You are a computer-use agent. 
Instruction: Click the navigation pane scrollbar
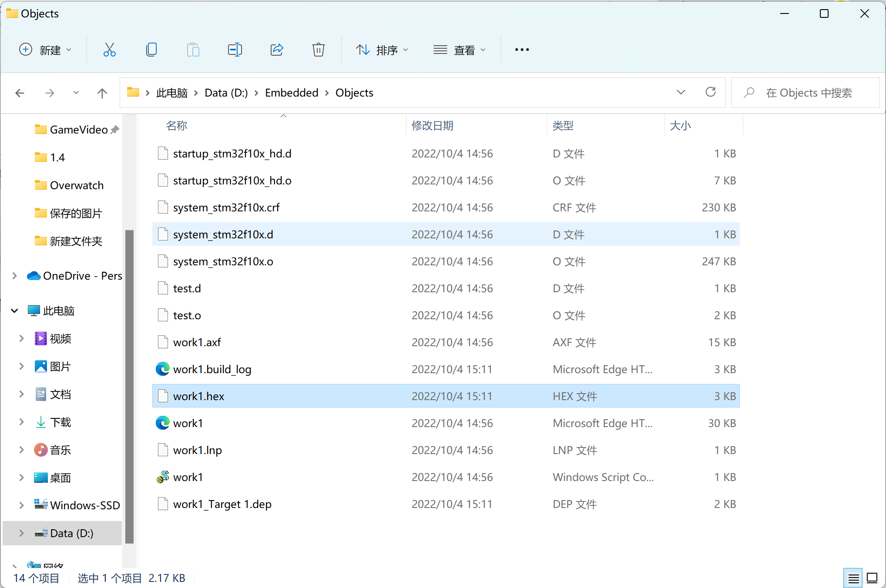(x=129, y=386)
